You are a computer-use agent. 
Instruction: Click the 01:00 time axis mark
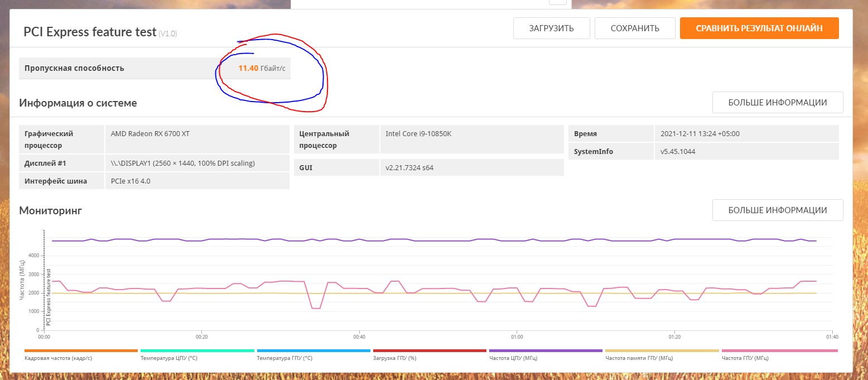(517, 337)
